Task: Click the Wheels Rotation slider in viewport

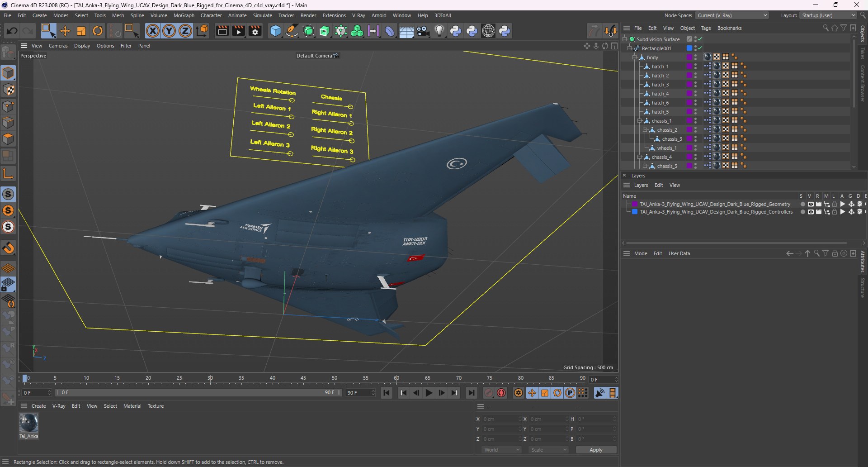Action: [292, 100]
